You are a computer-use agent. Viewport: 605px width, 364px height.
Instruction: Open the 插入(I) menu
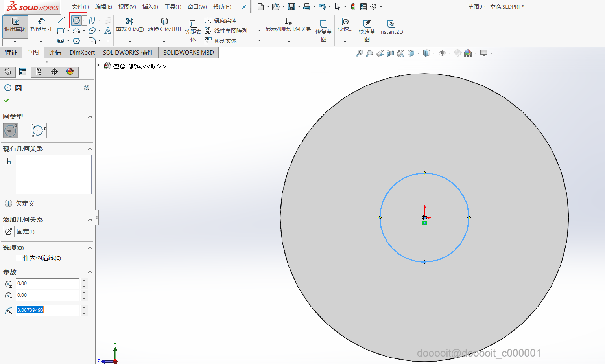pyautogui.click(x=150, y=7)
